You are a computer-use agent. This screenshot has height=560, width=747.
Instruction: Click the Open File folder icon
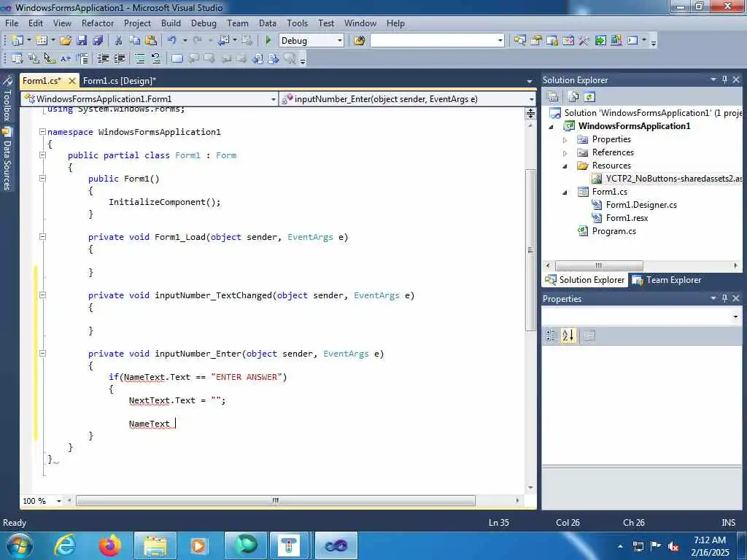65,41
